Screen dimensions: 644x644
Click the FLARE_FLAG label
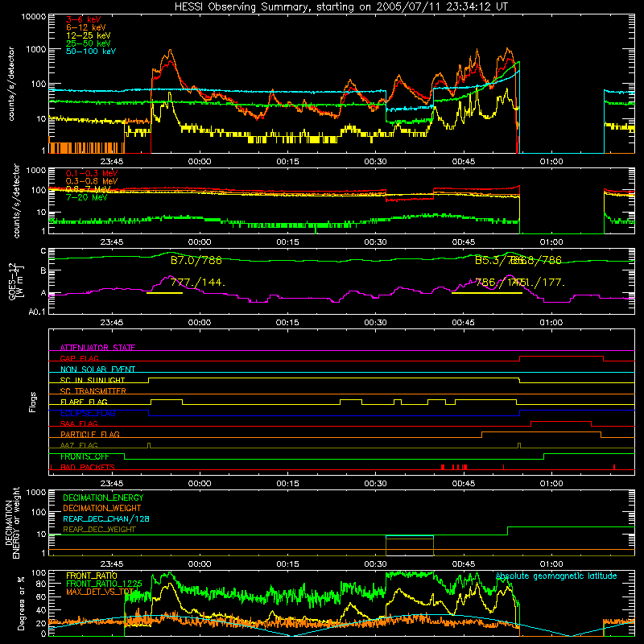pyautogui.click(x=84, y=402)
